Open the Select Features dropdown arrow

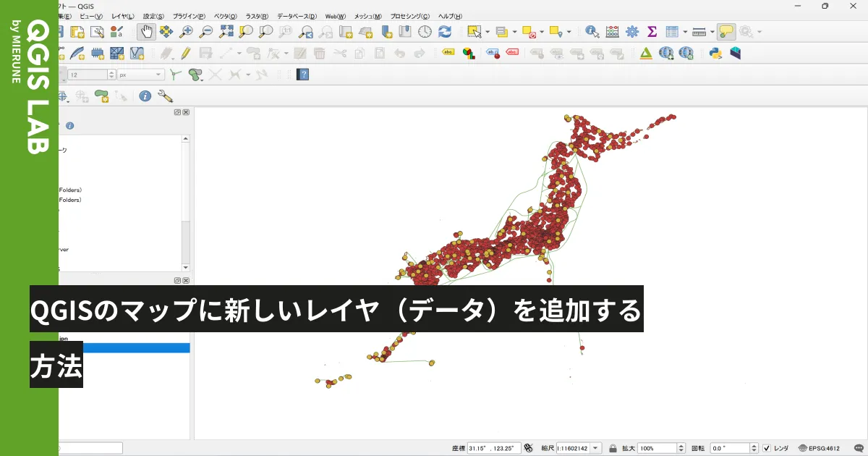pyautogui.click(x=488, y=32)
